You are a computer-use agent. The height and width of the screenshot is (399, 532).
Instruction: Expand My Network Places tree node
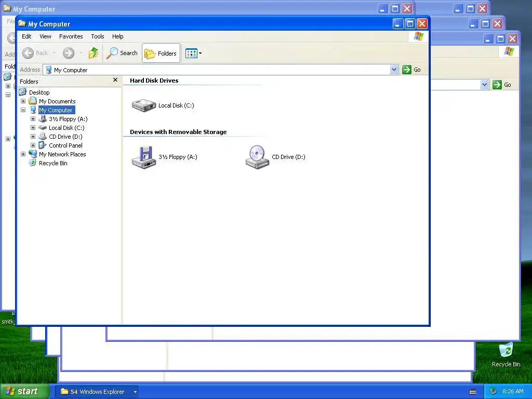23,154
